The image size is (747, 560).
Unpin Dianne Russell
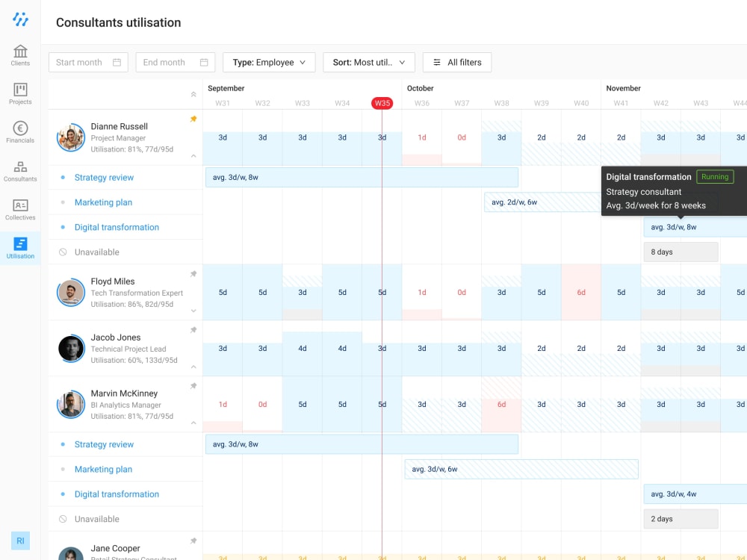[193, 119]
